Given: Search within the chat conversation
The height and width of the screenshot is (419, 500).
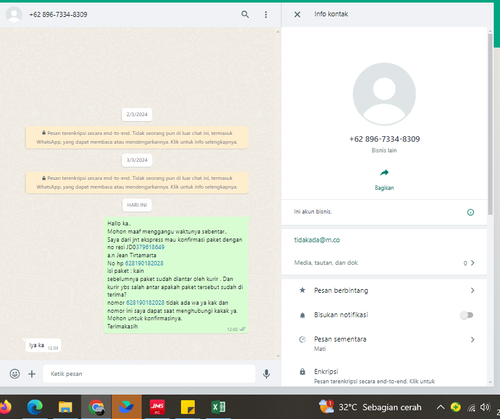Looking at the screenshot, I should (x=245, y=14).
